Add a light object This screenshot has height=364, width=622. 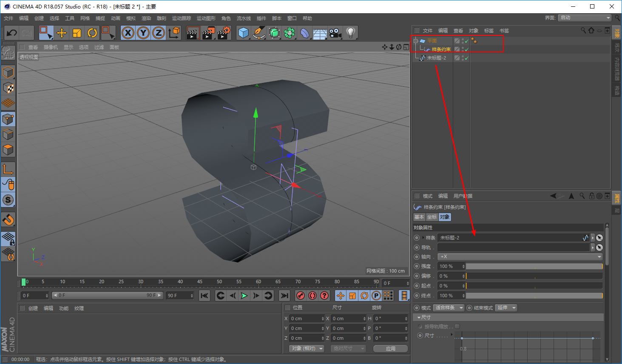pyautogui.click(x=351, y=33)
